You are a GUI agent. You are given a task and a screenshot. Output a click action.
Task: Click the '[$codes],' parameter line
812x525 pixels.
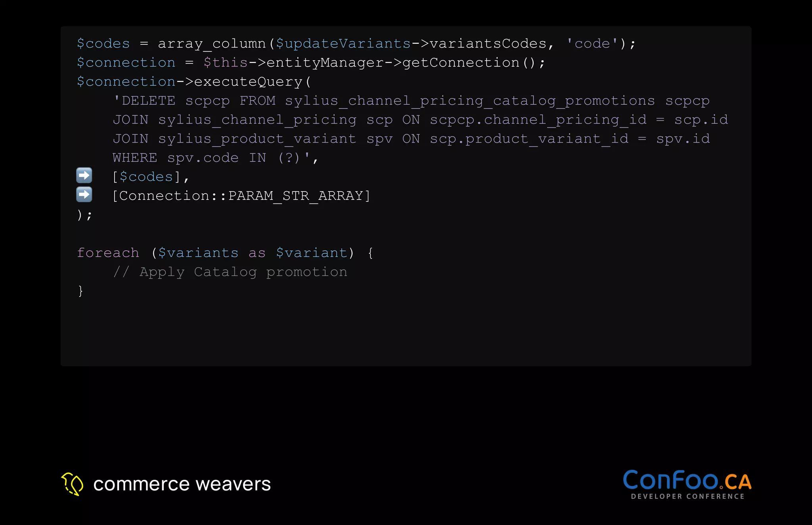click(x=151, y=177)
